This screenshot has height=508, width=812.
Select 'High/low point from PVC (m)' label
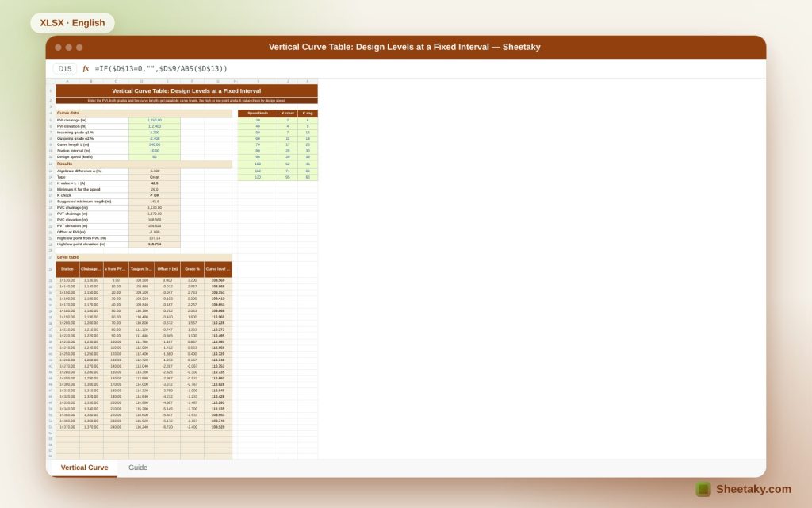92,238
